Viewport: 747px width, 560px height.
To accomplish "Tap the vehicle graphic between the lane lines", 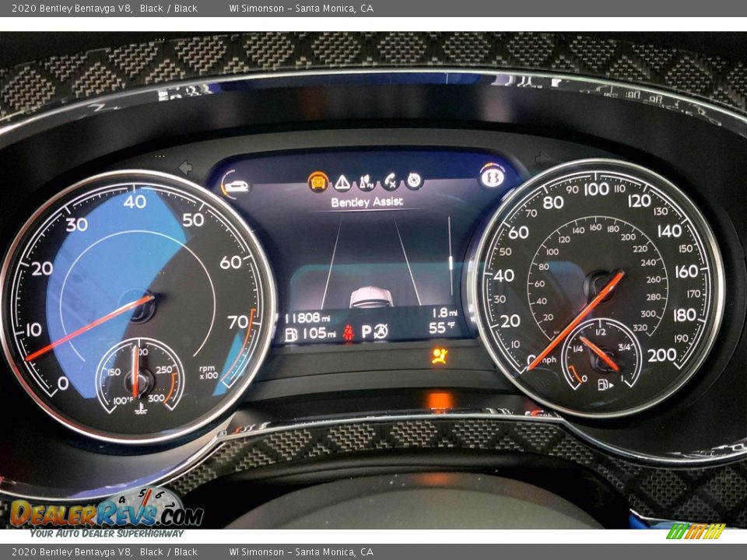I will pyautogui.click(x=371, y=296).
